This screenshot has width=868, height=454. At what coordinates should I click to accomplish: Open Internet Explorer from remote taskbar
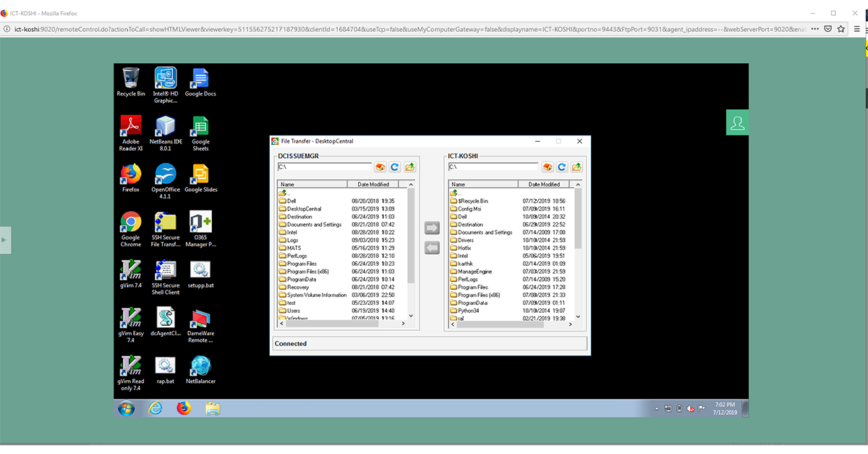[x=155, y=408]
